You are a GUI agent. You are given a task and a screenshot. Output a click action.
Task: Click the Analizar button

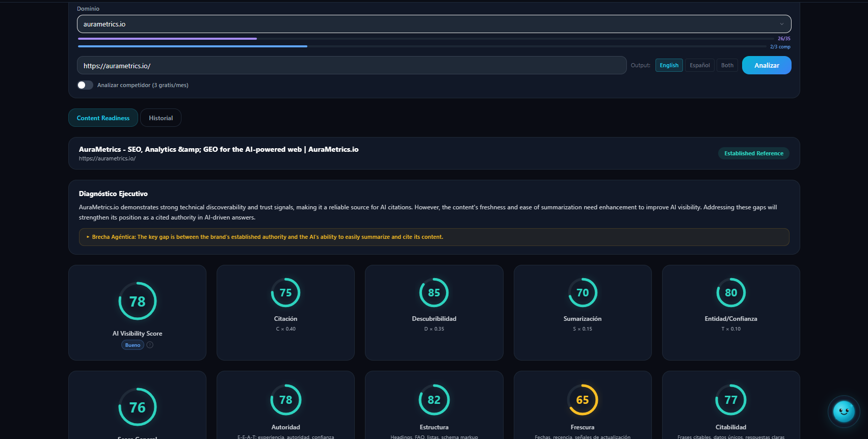point(767,65)
